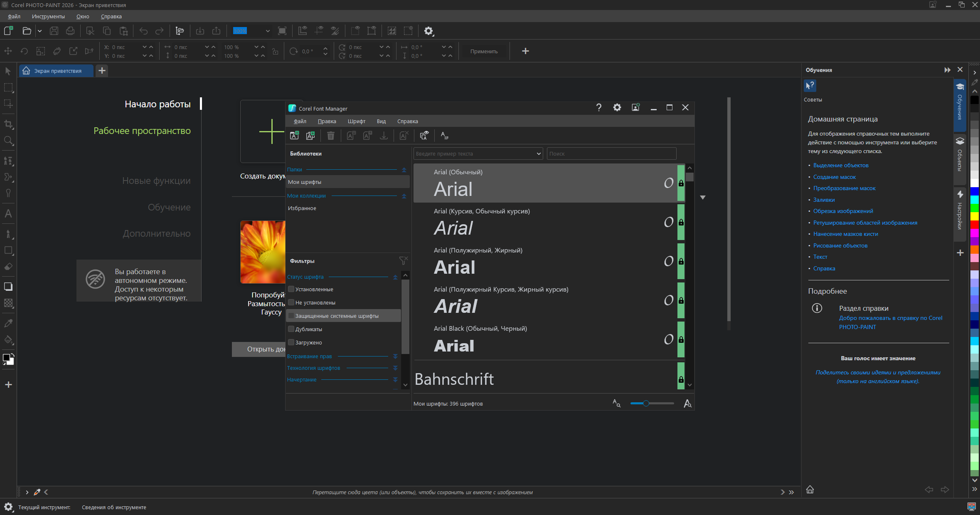The height and width of the screenshot is (515, 980).
Task: Click the Tips icon in Learning docker
Action: click(x=810, y=86)
